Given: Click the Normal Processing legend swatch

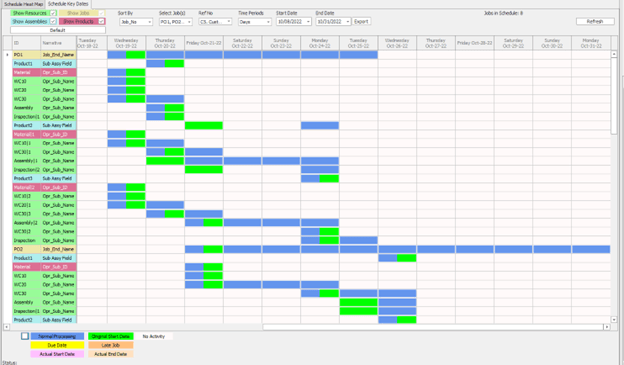Looking at the screenshot, I should (x=57, y=336).
